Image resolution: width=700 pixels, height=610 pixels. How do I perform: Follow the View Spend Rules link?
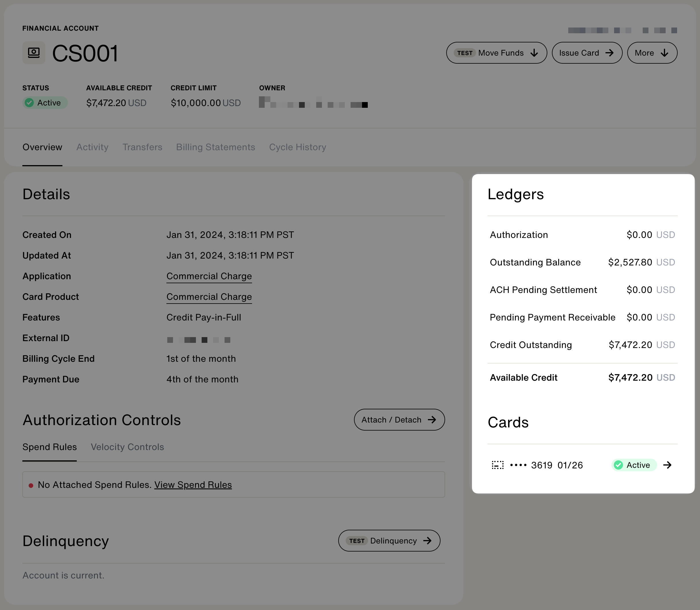[193, 485]
